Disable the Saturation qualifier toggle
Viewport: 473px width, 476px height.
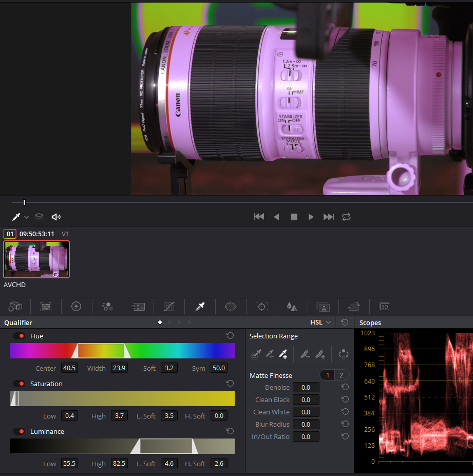click(x=19, y=384)
